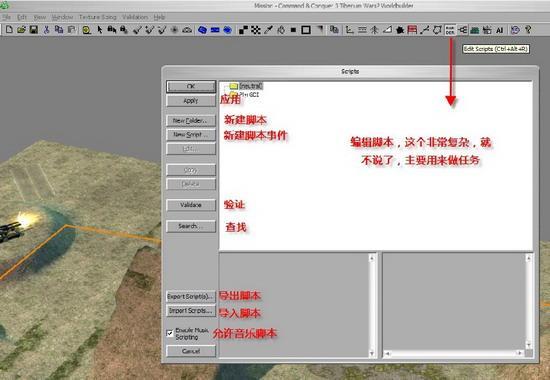The image size is (550, 380).
Task: Select the arrow pointer tool
Action: 100,30
